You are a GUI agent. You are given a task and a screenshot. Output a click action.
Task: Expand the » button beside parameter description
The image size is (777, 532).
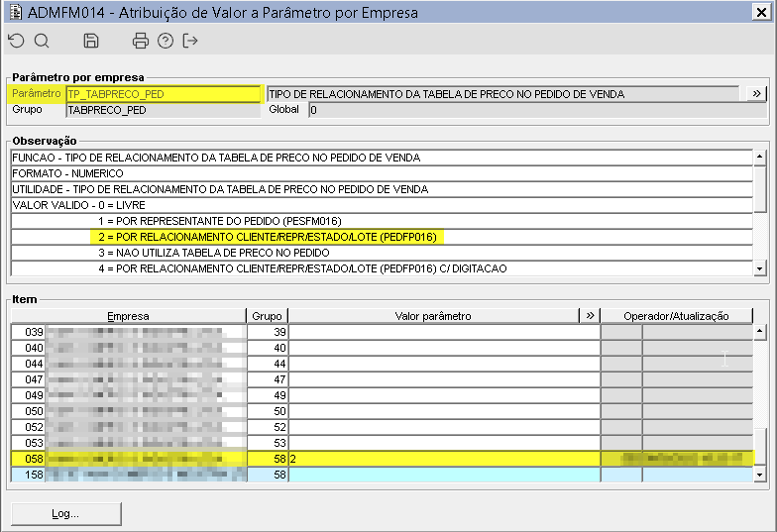pos(757,93)
